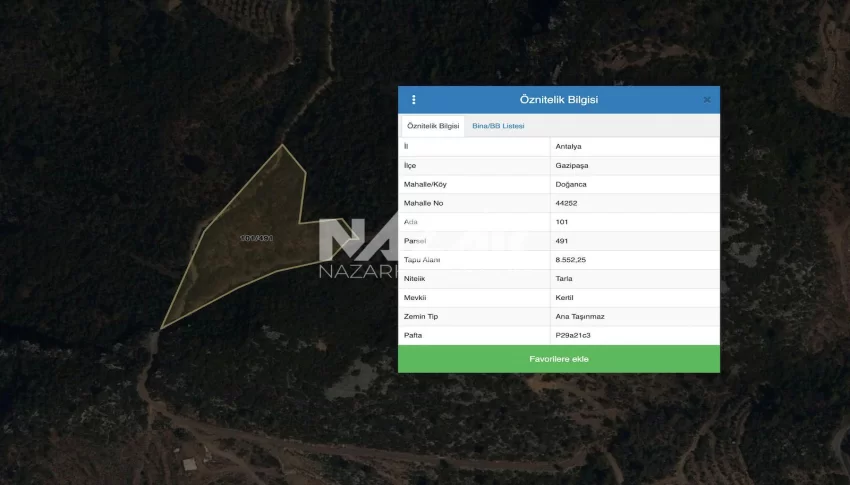
Task: Switch to the Bina/BB Listesi tab
Action: click(498, 126)
